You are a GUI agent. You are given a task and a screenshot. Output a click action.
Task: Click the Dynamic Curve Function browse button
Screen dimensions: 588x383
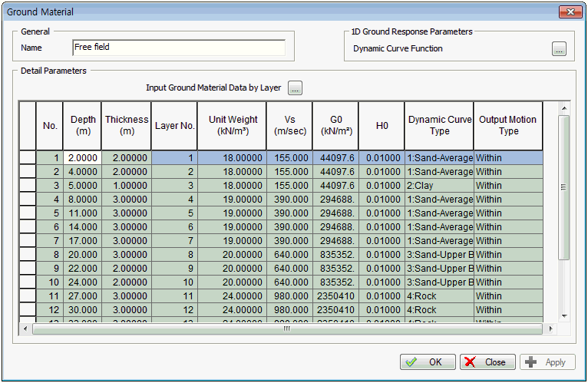559,49
